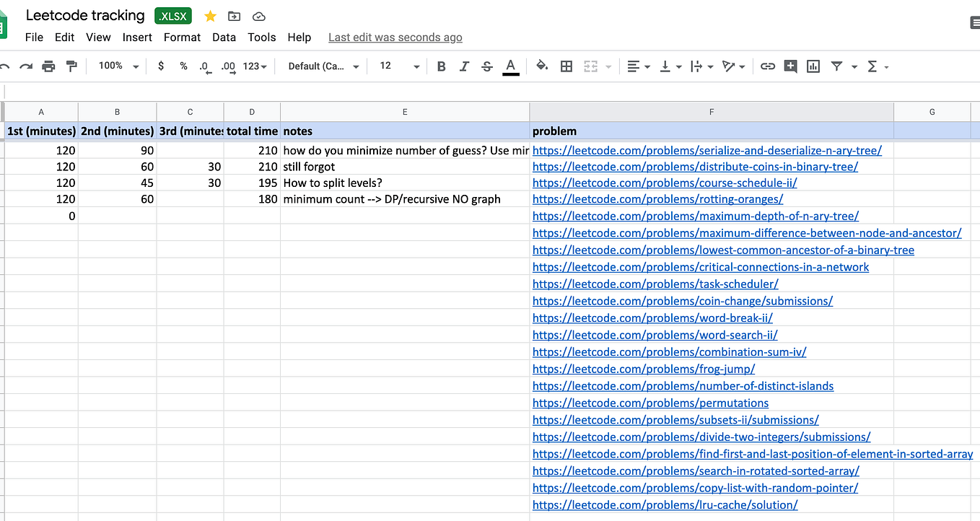Click the formula bar input

click(492, 92)
